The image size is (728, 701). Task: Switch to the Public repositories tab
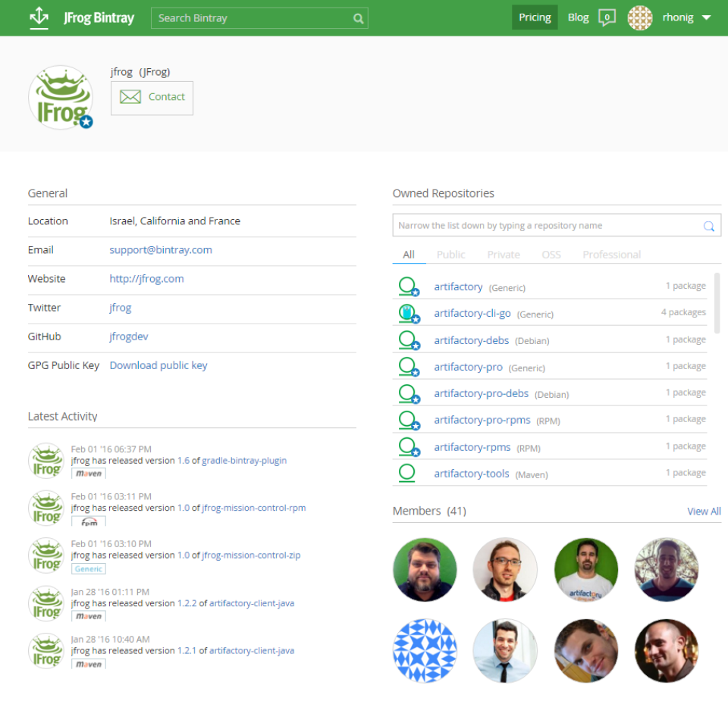[450, 255]
